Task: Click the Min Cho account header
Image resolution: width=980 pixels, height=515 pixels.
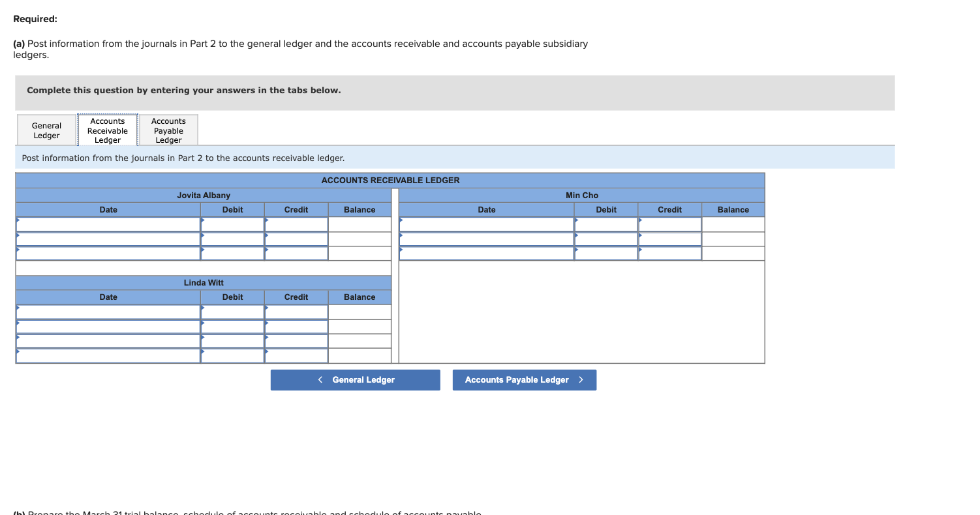Action: coord(581,196)
